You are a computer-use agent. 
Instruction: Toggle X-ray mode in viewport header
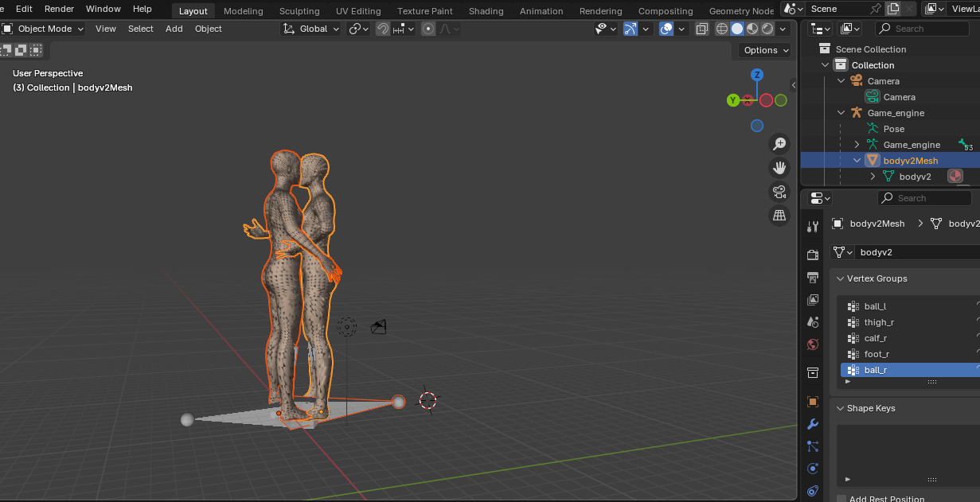(701, 29)
